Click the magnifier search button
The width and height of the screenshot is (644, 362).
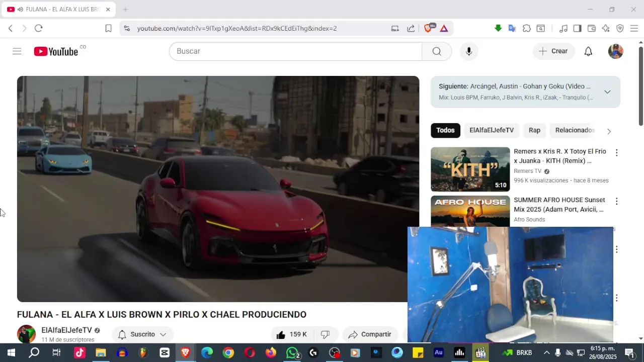tap(437, 51)
